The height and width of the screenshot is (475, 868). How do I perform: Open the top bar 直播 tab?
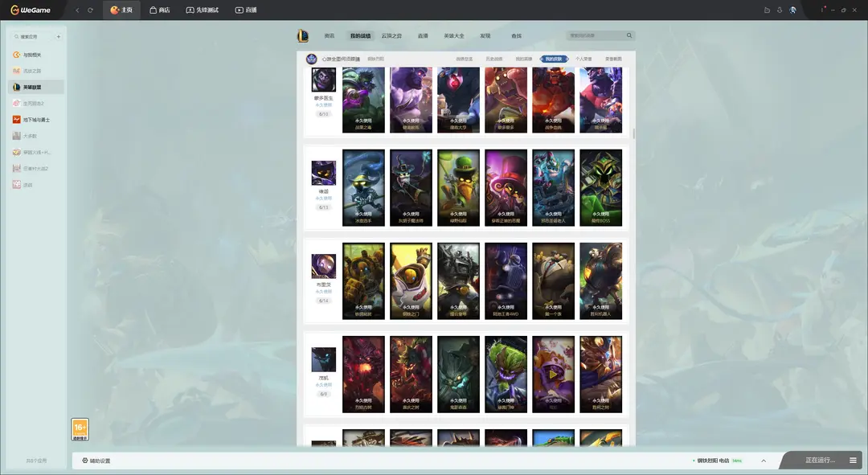246,10
